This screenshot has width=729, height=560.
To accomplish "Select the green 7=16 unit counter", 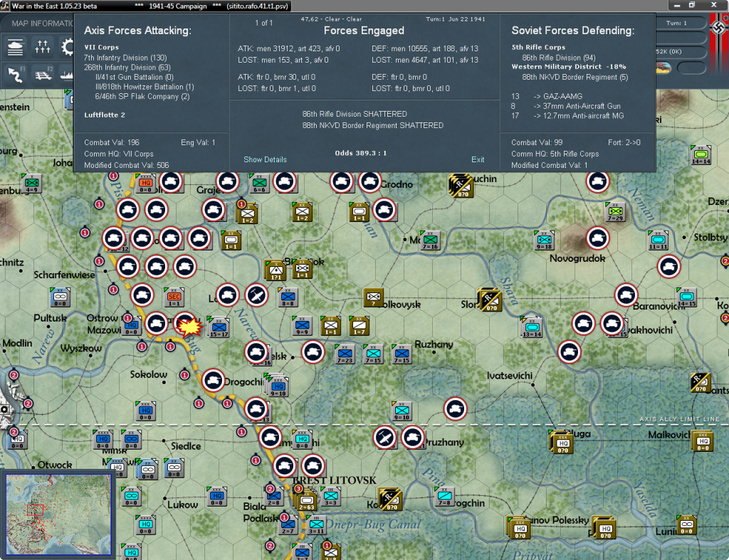I will point(429,241).
